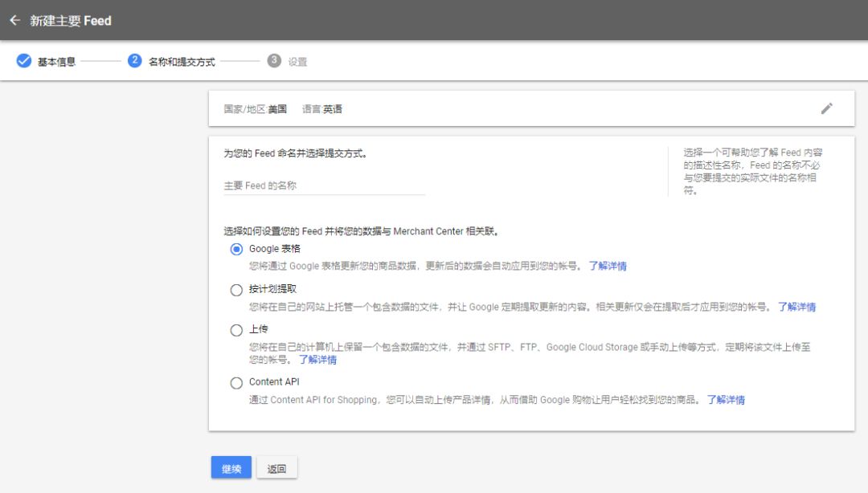
Task: Click the 继续 button to proceed
Action: coord(231,467)
